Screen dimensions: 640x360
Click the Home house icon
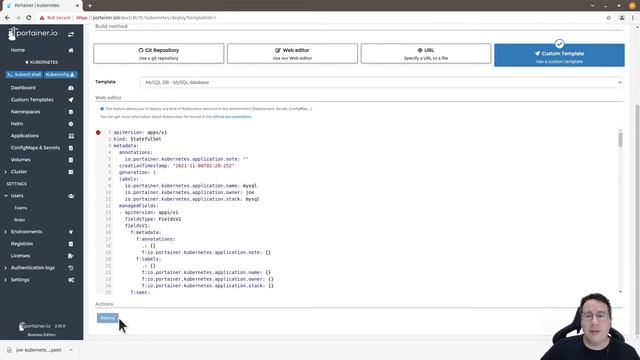click(x=71, y=50)
